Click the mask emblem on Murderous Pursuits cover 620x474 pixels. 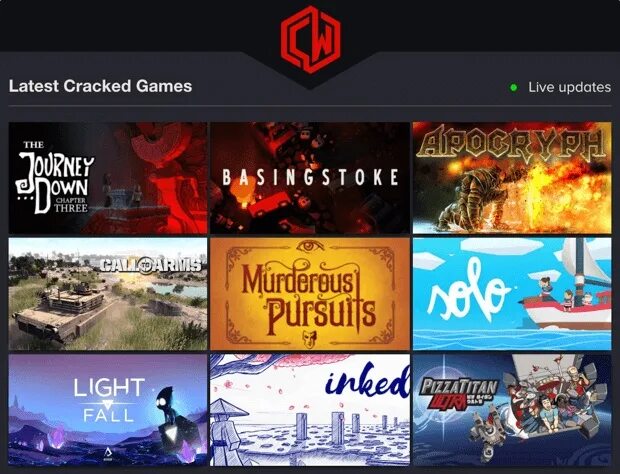(310, 338)
